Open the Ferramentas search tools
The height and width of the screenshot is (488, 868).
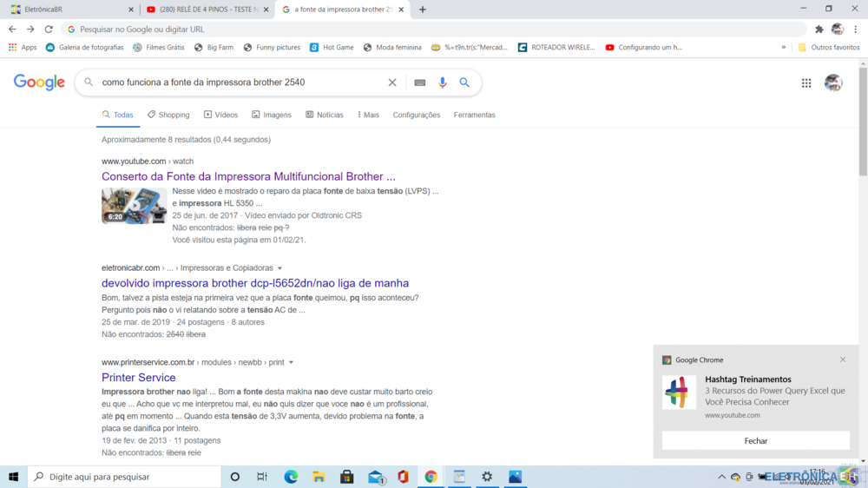click(x=474, y=115)
